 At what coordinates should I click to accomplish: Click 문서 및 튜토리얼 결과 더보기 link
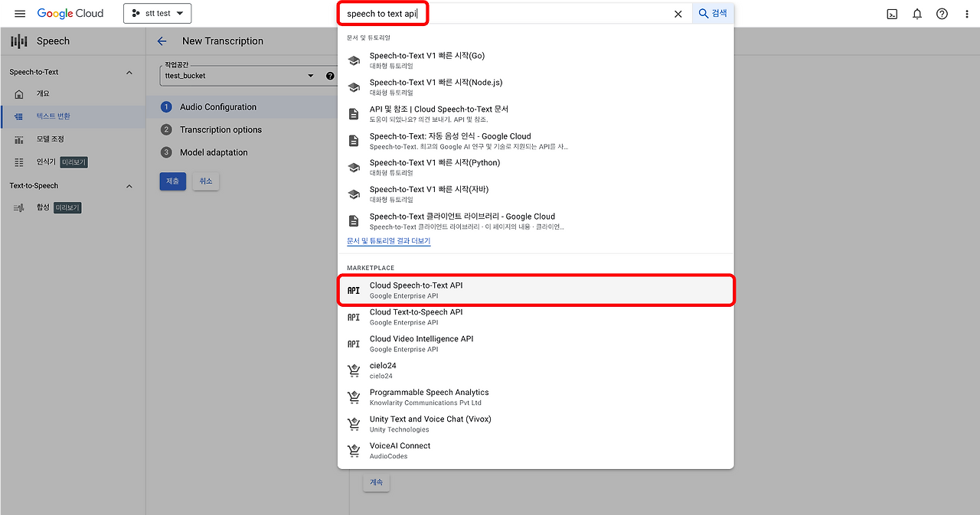click(389, 241)
